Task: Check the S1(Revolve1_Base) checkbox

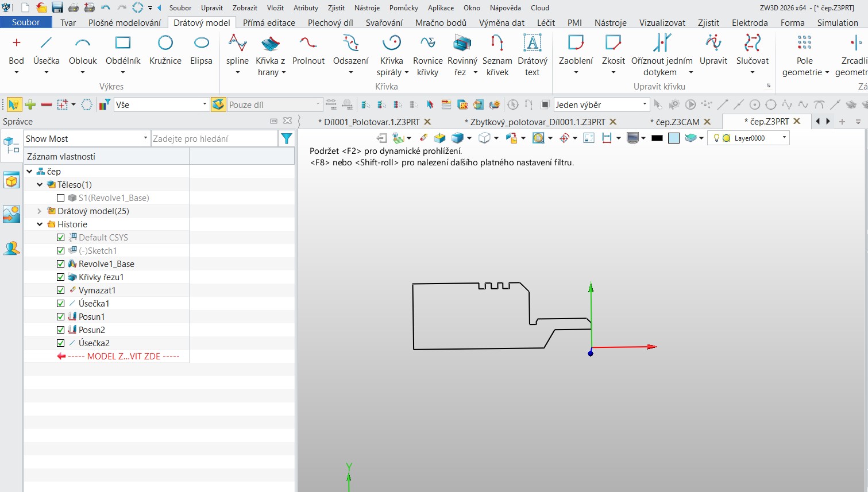Action: 61,198
